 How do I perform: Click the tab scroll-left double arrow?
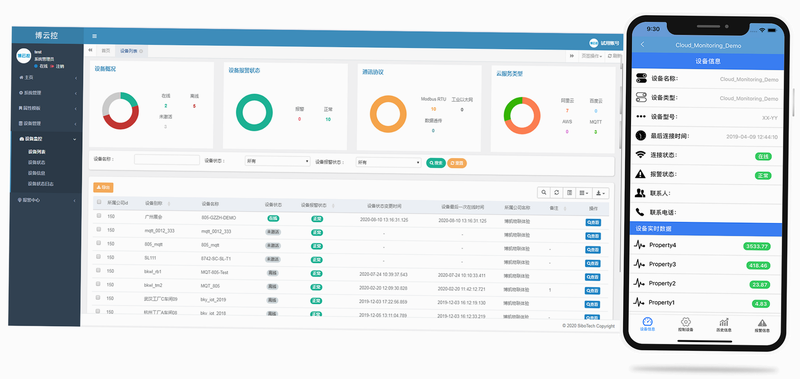90,50
